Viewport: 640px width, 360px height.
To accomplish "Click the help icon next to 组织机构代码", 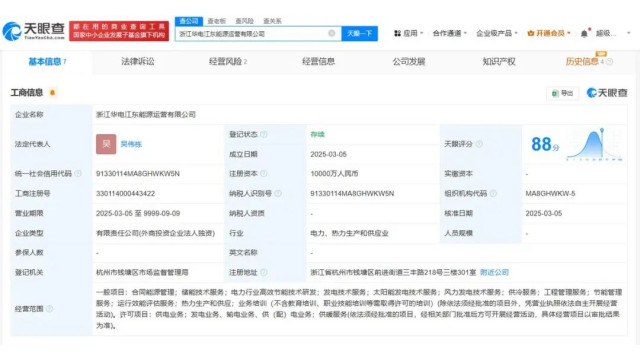I will tap(493, 193).
